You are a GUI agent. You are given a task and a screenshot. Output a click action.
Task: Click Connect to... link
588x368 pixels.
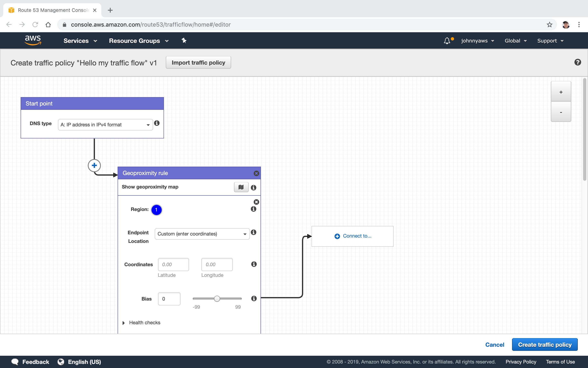353,236
